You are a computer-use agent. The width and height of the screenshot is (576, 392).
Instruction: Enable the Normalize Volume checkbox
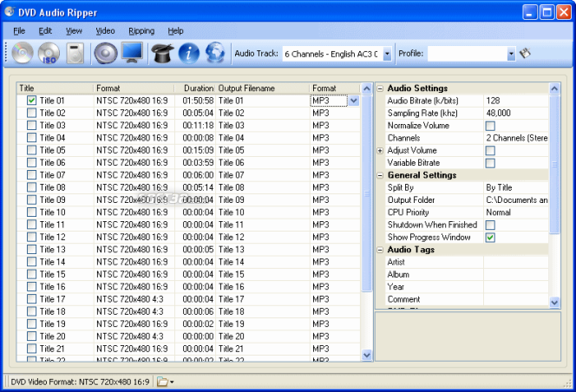pyautogui.click(x=490, y=126)
